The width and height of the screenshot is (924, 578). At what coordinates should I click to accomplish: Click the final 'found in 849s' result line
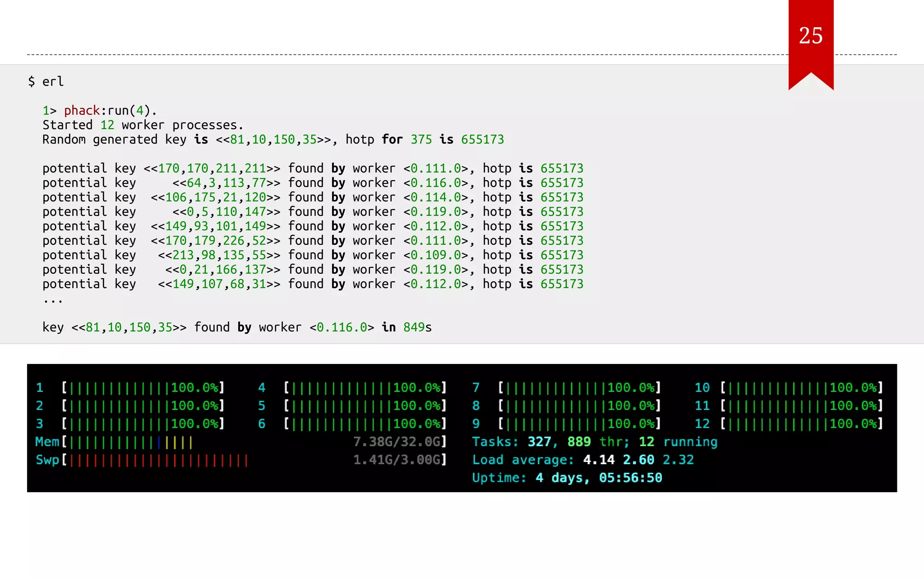pos(236,327)
